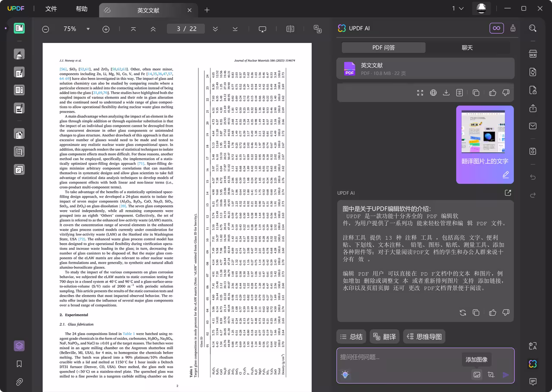The image size is (552, 392).
Task: Expand the AI response to fullscreen
Action: coord(420,92)
